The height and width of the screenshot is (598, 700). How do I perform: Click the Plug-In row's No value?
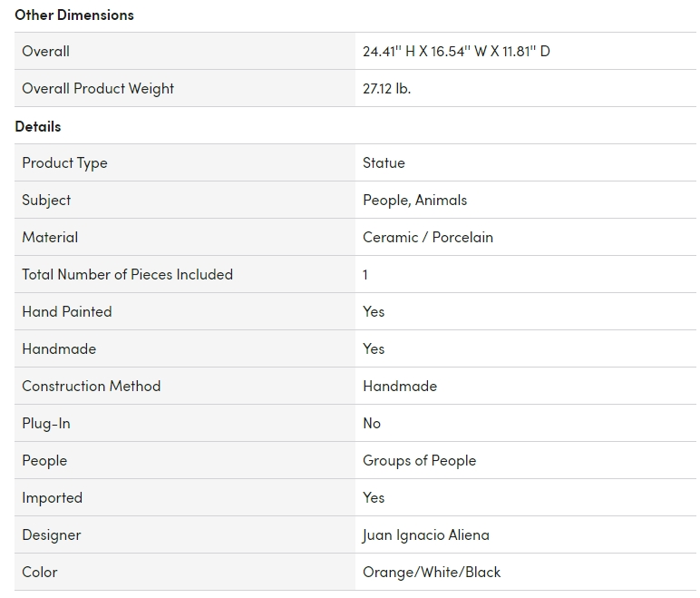click(372, 424)
